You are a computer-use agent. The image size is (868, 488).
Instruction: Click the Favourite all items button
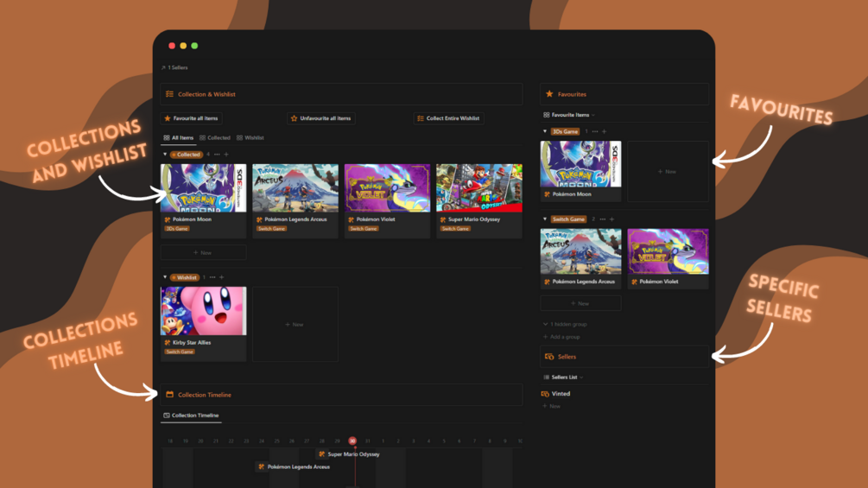click(192, 118)
